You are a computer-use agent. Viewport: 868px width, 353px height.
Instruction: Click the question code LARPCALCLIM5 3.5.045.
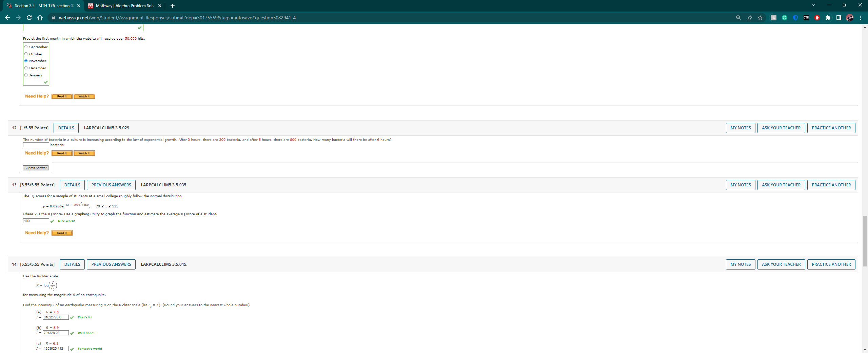pos(164,264)
